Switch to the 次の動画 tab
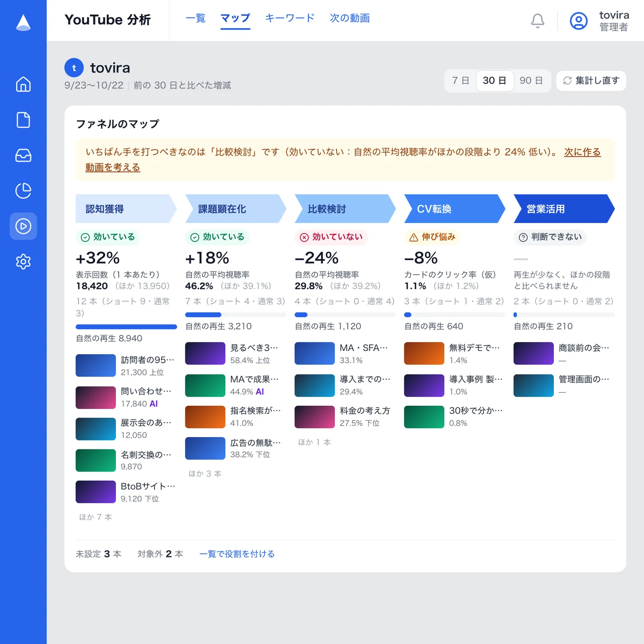 [350, 18]
